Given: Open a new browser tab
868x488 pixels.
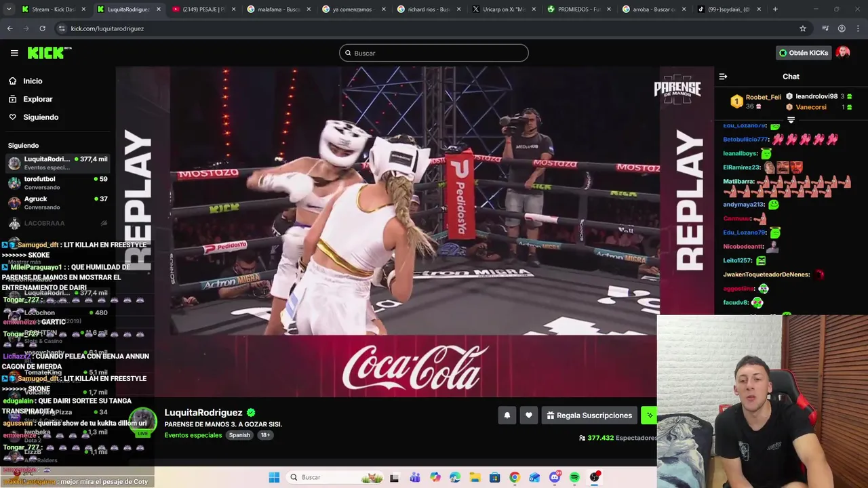Looking at the screenshot, I should (775, 9).
